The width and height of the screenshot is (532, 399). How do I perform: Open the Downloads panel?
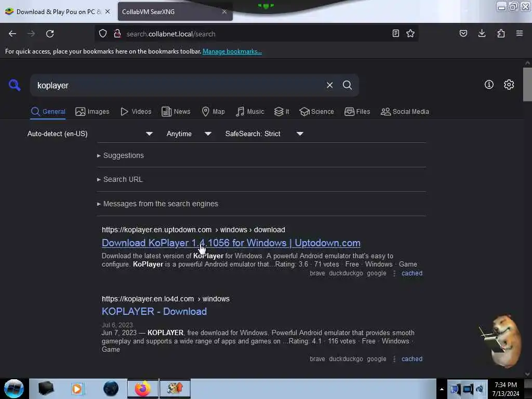482,33
